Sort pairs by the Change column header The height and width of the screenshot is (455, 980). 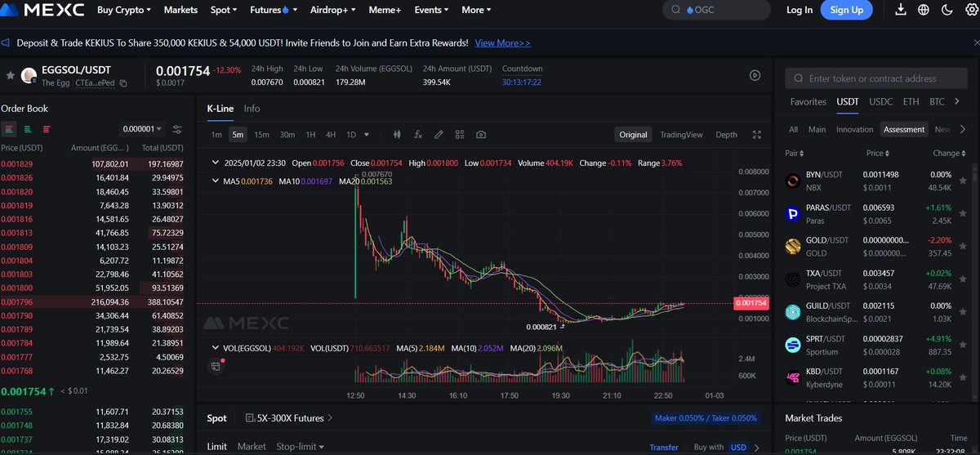point(950,153)
